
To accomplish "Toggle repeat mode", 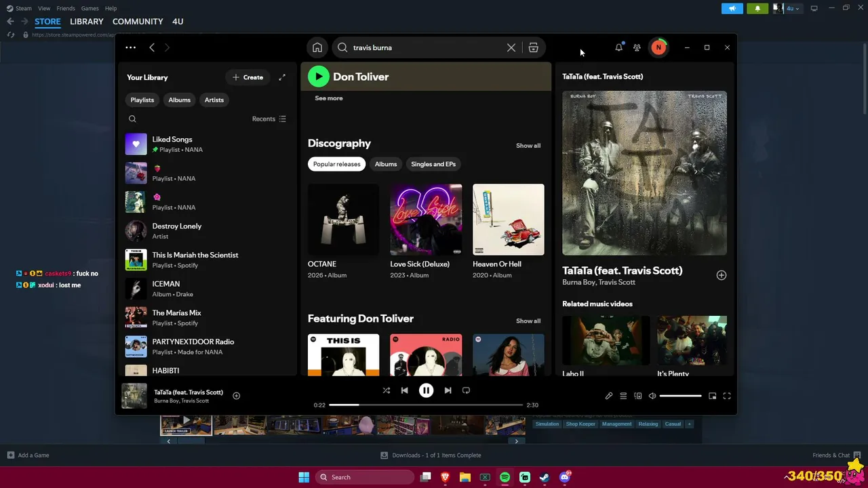I will tap(466, 390).
